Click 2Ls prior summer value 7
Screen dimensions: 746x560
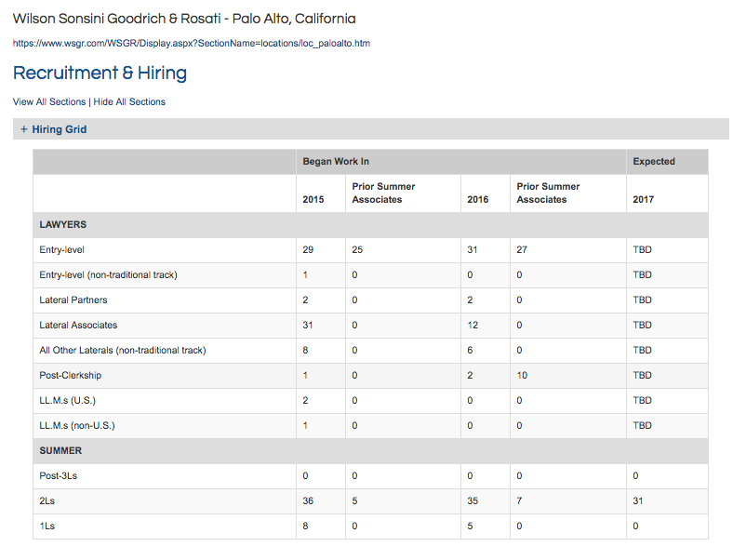[519, 501]
